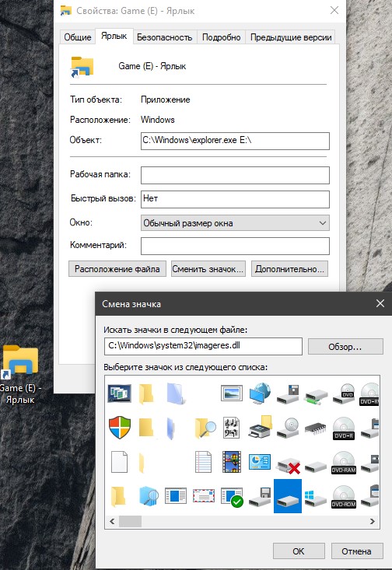This screenshot has height=570, width=392.
Task: Choose the mail envelope icon
Action: (x=204, y=496)
